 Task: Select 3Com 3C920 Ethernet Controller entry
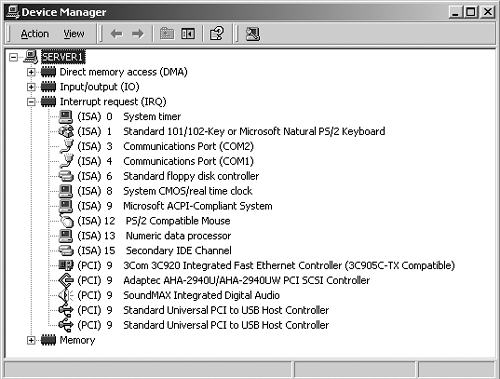click(x=266, y=266)
